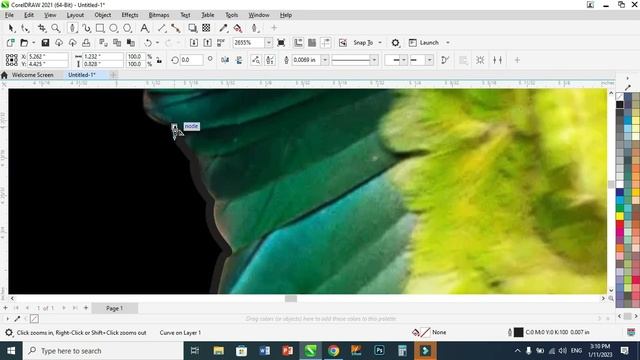Add a page with plus before page navigator

coord(5,308)
